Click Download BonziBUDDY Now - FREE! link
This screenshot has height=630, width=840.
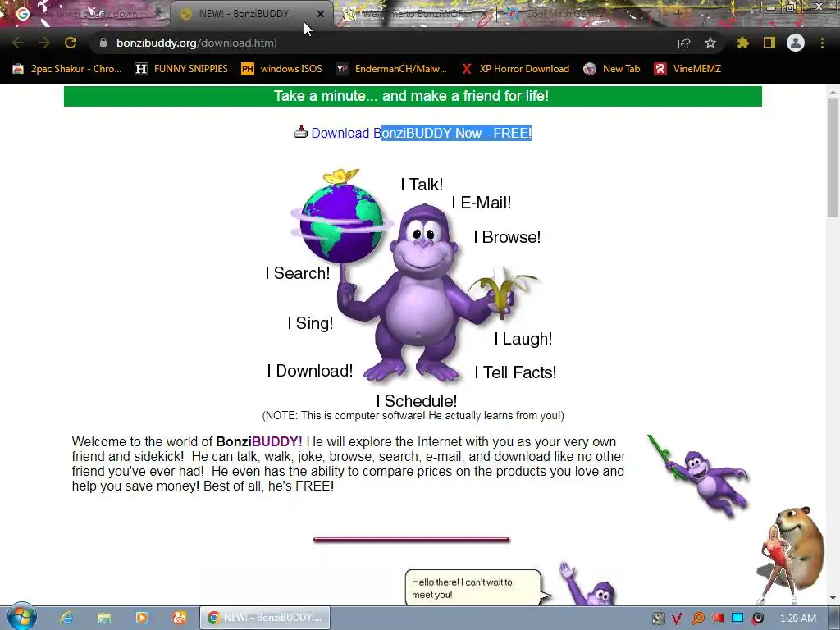pos(421,133)
